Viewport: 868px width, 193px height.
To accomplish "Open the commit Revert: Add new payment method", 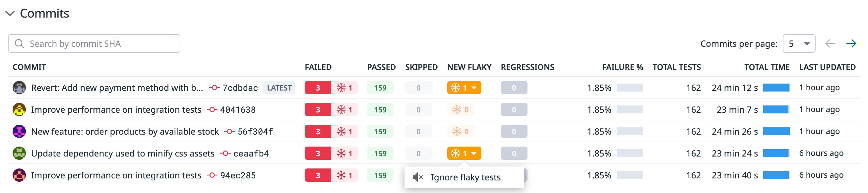I will pyautogui.click(x=117, y=88).
